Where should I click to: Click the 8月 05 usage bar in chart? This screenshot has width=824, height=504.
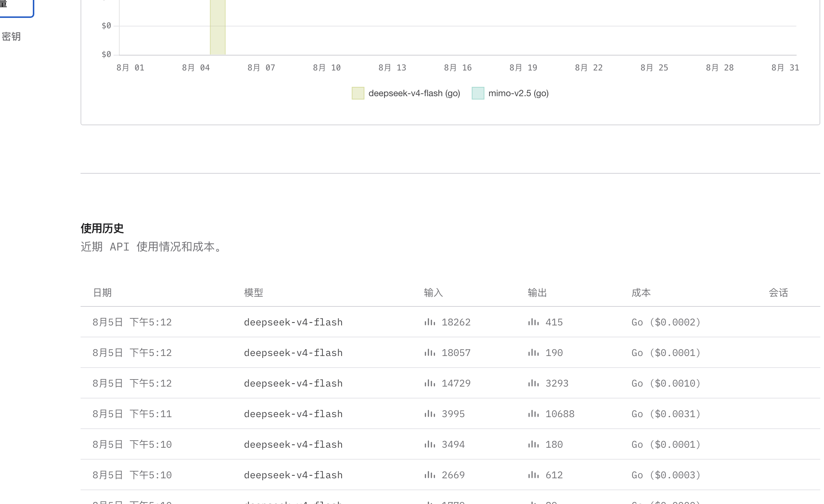click(x=218, y=27)
